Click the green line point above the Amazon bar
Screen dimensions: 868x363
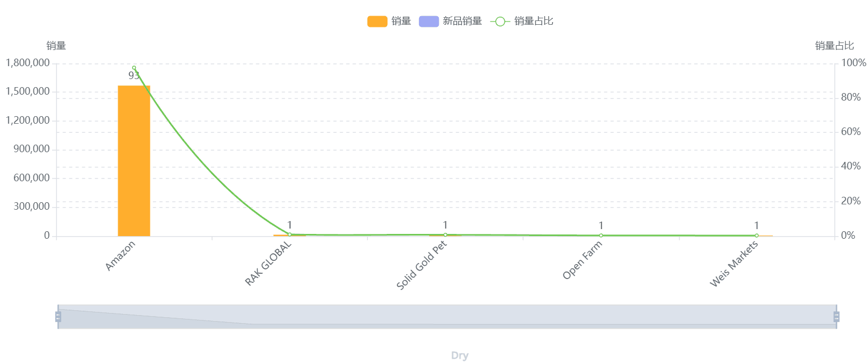pyautogui.click(x=134, y=68)
